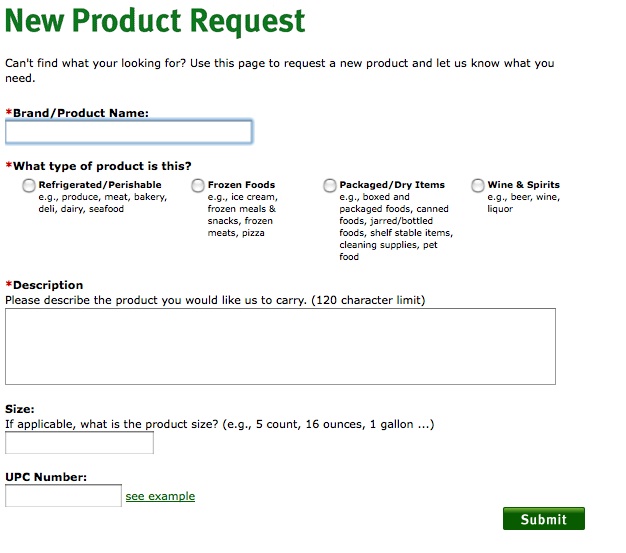The image size is (626, 553).
Task: Click the "Wine & Spirits" bold label text
Action: pos(523,185)
